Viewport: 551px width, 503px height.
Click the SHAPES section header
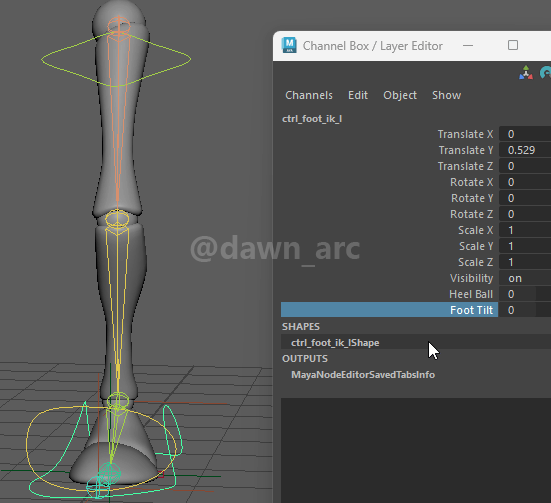tap(301, 327)
